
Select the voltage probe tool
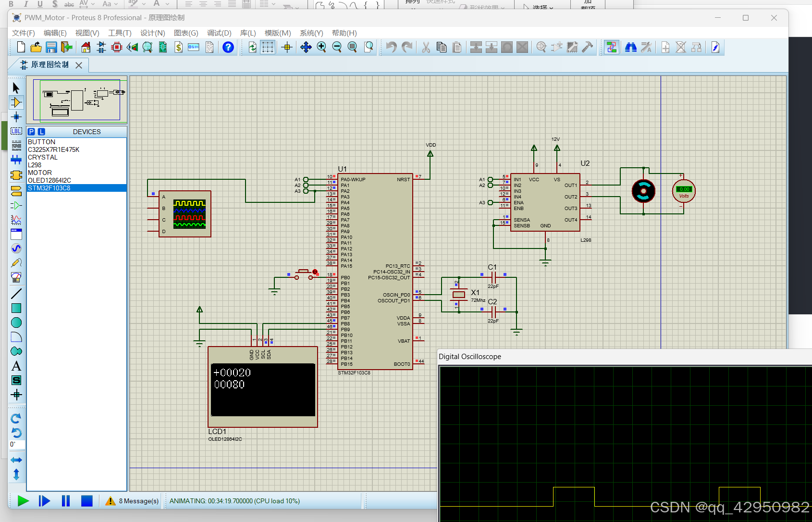(16, 263)
